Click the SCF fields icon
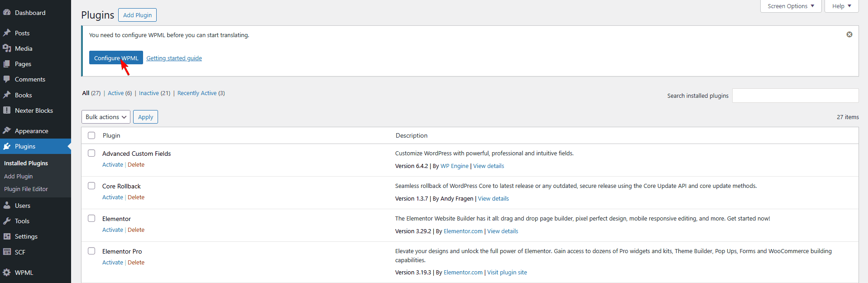The width and height of the screenshot is (868, 283). click(x=7, y=252)
